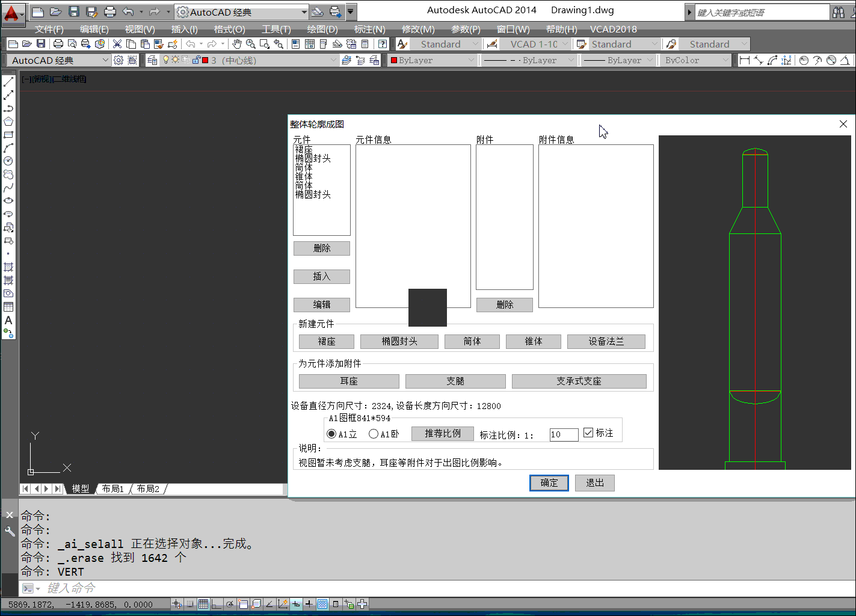Expand the quick access toolbar customize arrow
Image resolution: width=856 pixels, height=616 pixels.
point(351,12)
